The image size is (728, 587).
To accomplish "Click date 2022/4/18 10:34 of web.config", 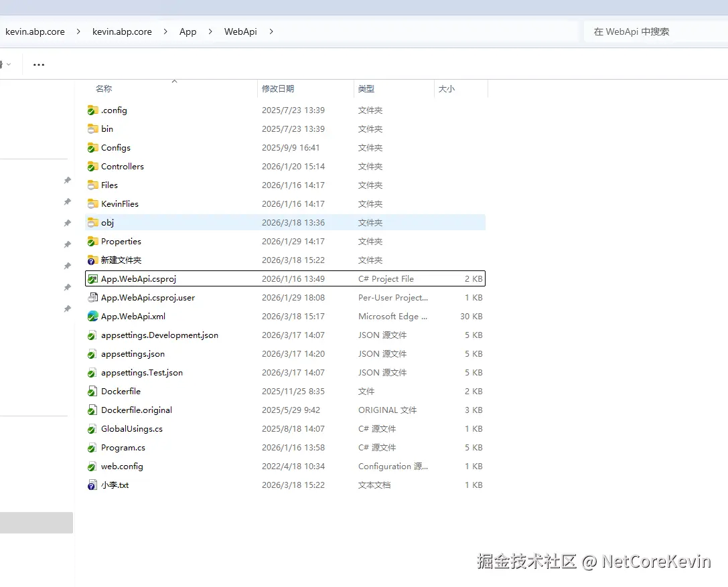I will tap(293, 467).
